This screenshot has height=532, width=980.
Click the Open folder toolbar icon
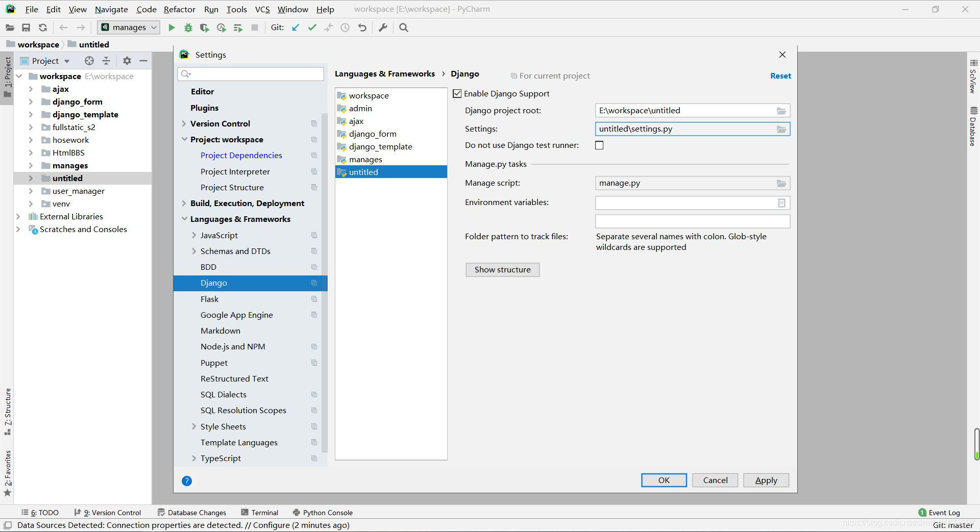pyautogui.click(x=10, y=28)
